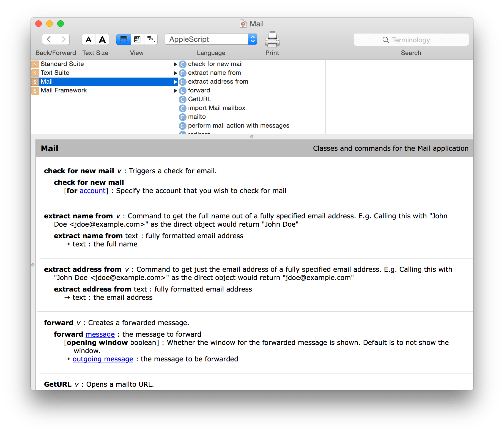
Task: Click the C icon beside 'forward'
Action: pyautogui.click(x=183, y=91)
